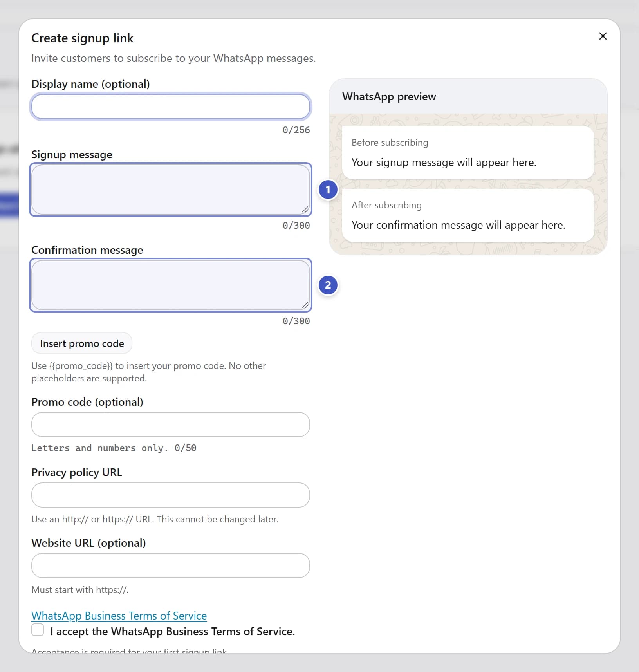The height and width of the screenshot is (672, 639).
Task: Click the 'WhatsApp preview' heading
Action: click(389, 97)
